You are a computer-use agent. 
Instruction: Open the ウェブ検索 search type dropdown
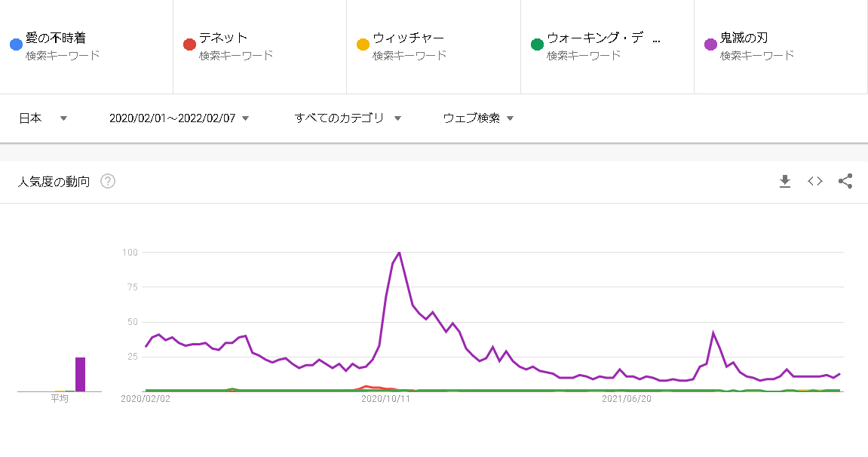(478, 118)
